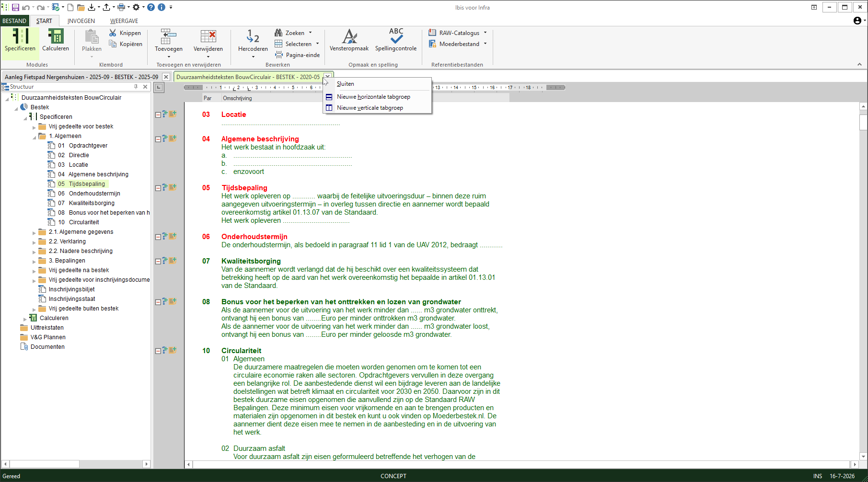Expand the Calculeren tree node

pyautogui.click(x=25, y=319)
